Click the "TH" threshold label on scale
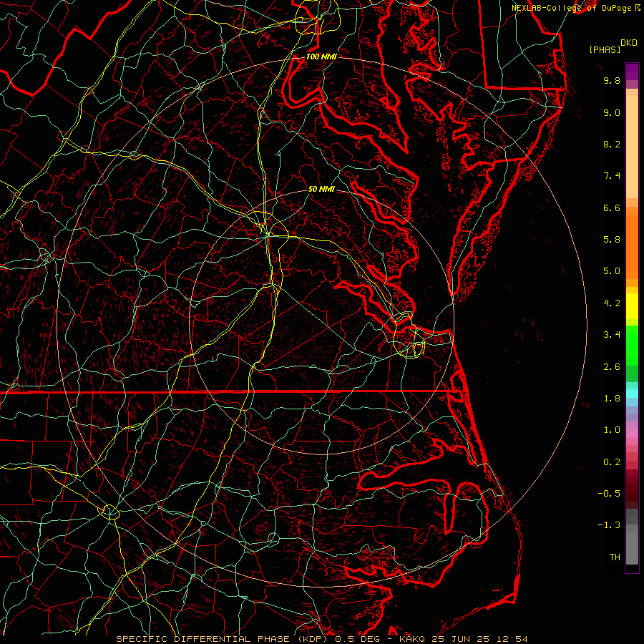 click(x=615, y=557)
